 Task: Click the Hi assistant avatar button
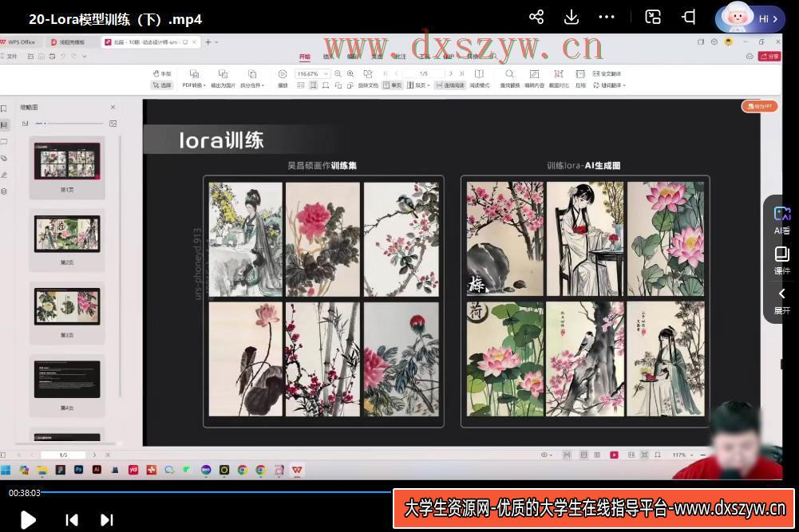pyautogui.click(x=750, y=18)
